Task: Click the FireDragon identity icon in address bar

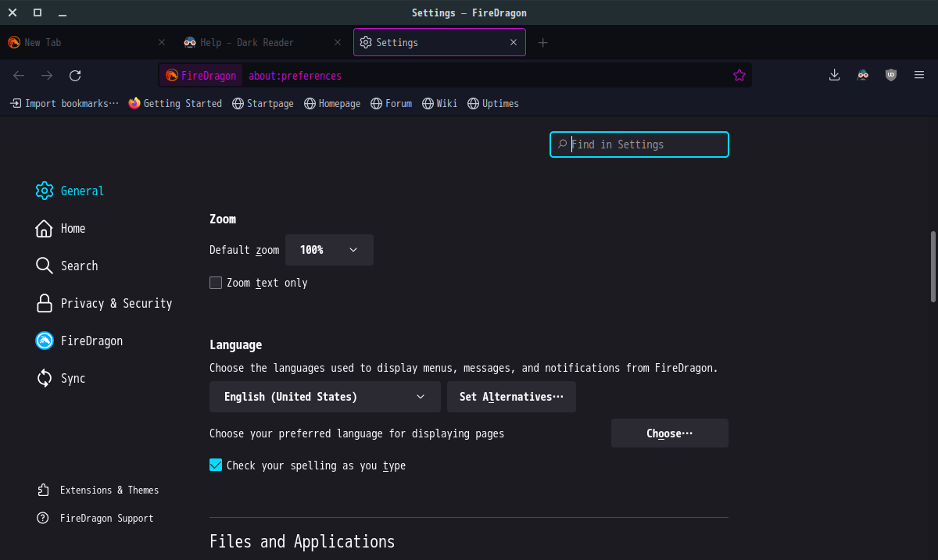Action: point(201,76)
